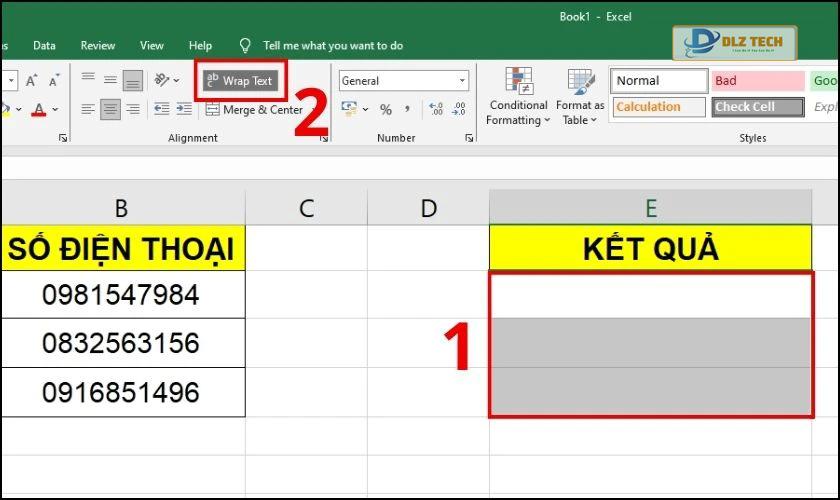Apply the Check Cell style
The width and height of the screenshot is (840, 500).
point(758,107)
